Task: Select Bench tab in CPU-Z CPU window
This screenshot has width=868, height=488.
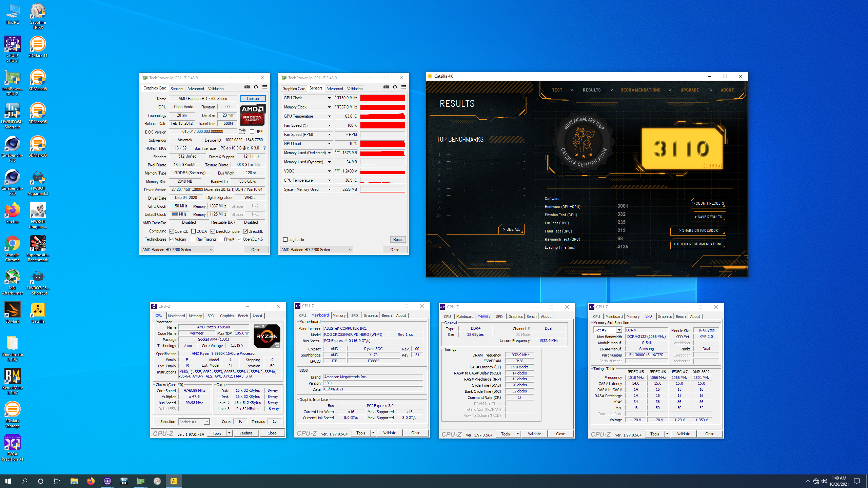Action: click(x=243, y=316)
